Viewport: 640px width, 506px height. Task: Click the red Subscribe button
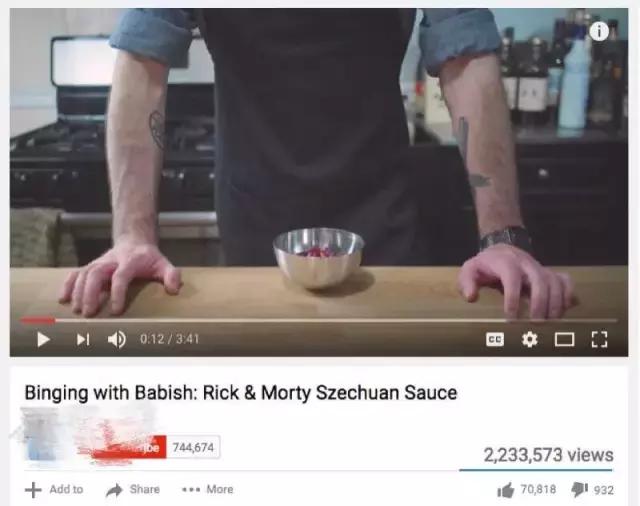coord(129,447)
